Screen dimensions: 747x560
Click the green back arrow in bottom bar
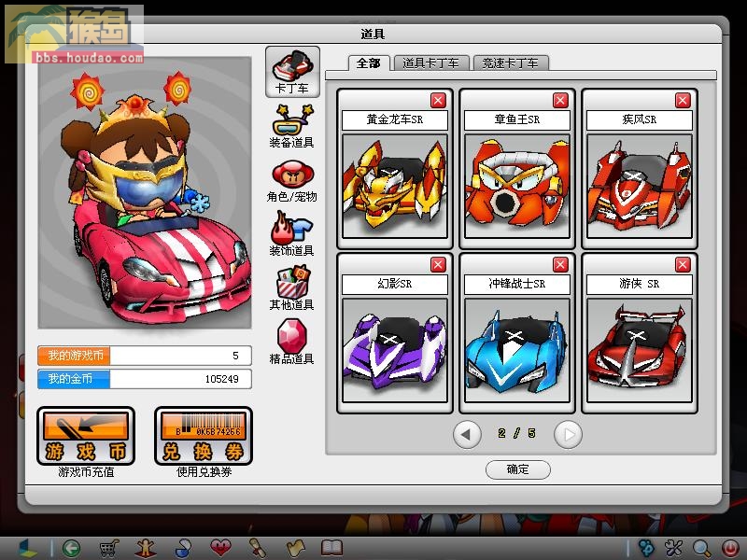[x=72, y=548]
